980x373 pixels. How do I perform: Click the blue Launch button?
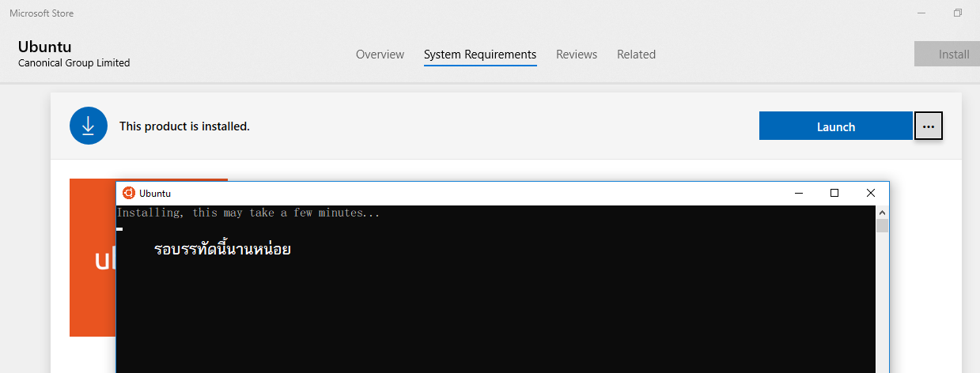(835, 126)
